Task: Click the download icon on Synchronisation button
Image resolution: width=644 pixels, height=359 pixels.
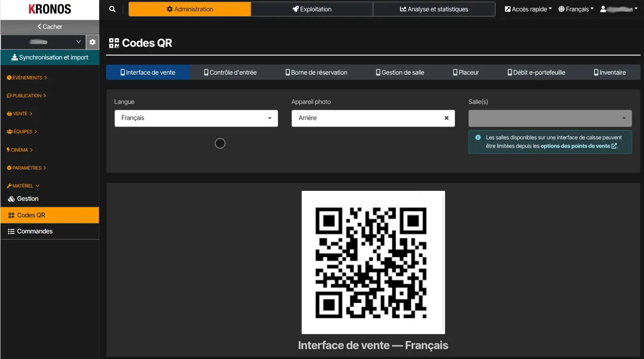Action: click(14, 57)
